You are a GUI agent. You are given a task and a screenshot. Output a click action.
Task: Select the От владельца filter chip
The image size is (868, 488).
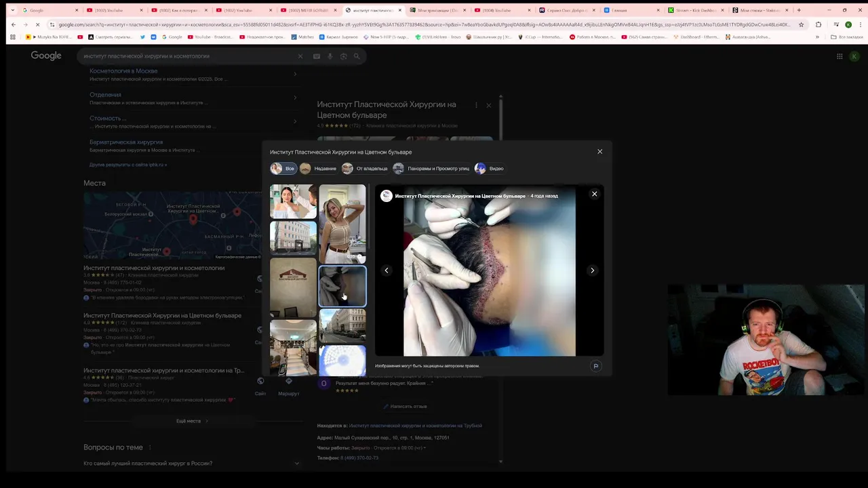coord(366,168)
